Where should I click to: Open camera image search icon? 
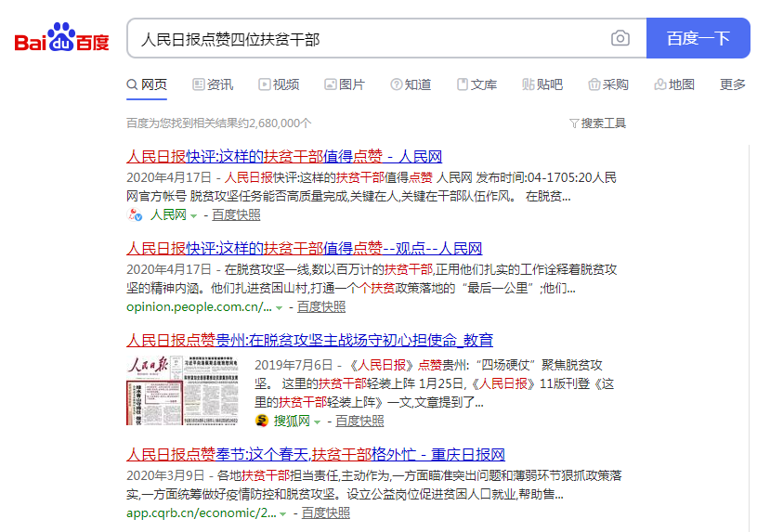(620, 38)
